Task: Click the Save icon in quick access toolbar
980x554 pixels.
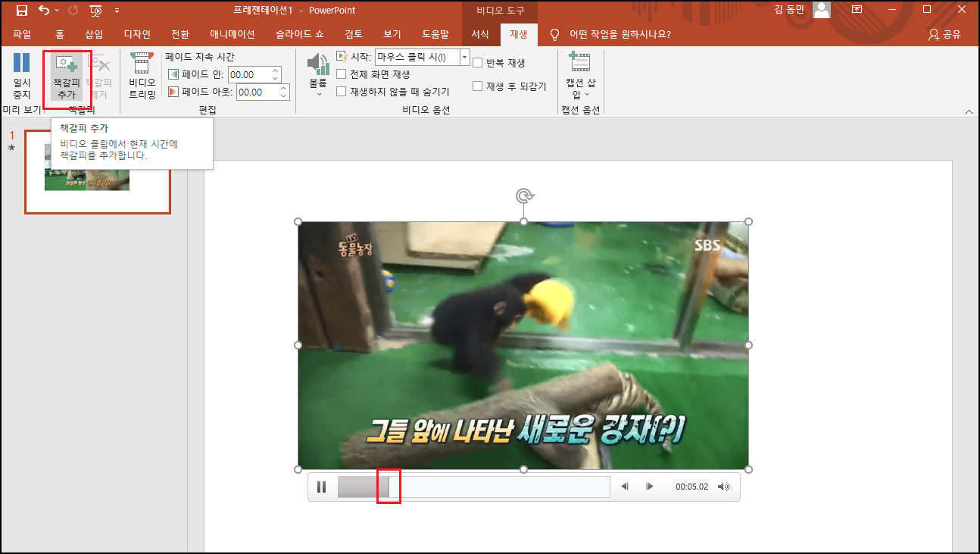Action: (x=21, y=11)
